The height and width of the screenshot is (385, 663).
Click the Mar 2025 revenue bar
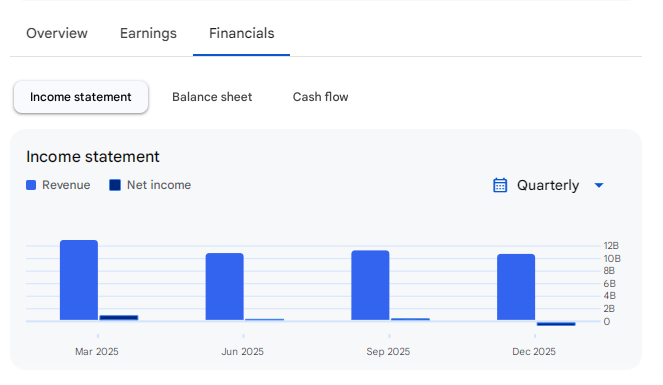(79, 280)
